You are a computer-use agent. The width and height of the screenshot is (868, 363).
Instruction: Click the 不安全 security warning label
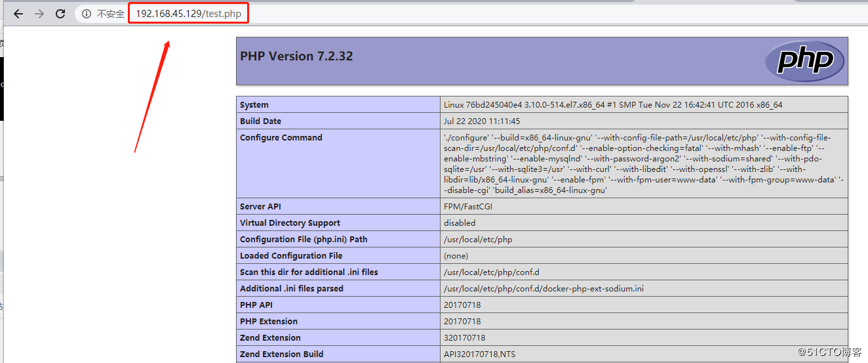tap(110, 14)
